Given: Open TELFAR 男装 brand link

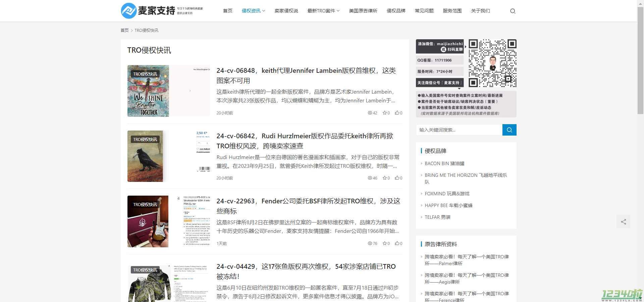Looking at the screenshot, I should (x=437, y=217).
